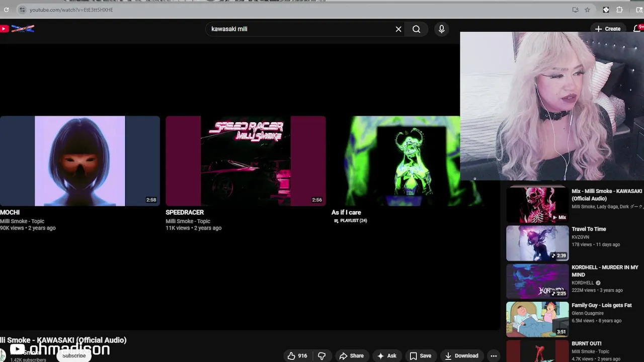Open 'KORDHELL - MURDER IN MY MIND' title
Viewport: 644px width, 362px height.
[x=605, y=271]
